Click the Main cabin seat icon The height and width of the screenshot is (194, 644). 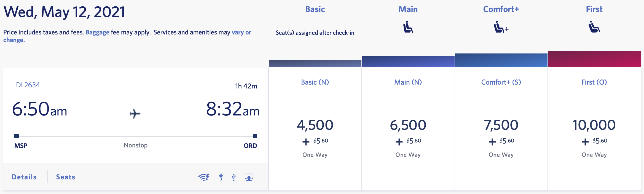(408, 27)
